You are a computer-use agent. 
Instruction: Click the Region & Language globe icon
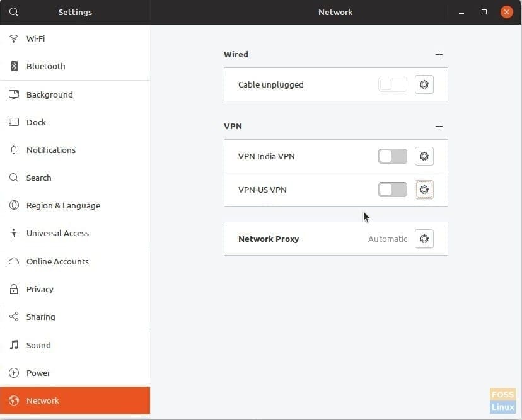pyautogui.click(x=14, y=205)
